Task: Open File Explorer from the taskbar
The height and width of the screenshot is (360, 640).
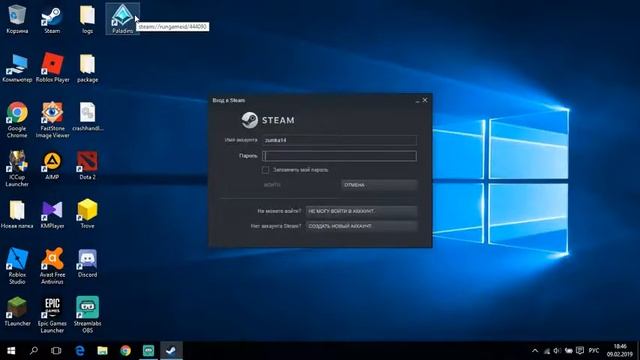Action: [102, 351]
